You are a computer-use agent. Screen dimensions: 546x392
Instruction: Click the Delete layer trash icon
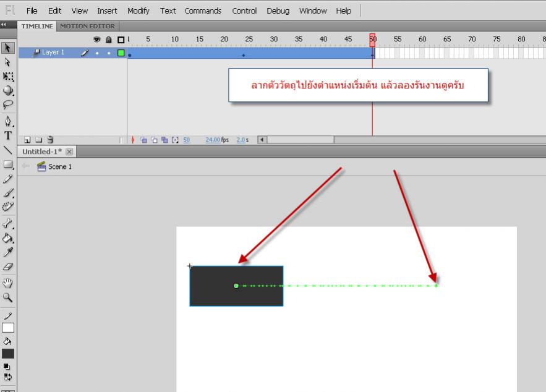point(50,140)
